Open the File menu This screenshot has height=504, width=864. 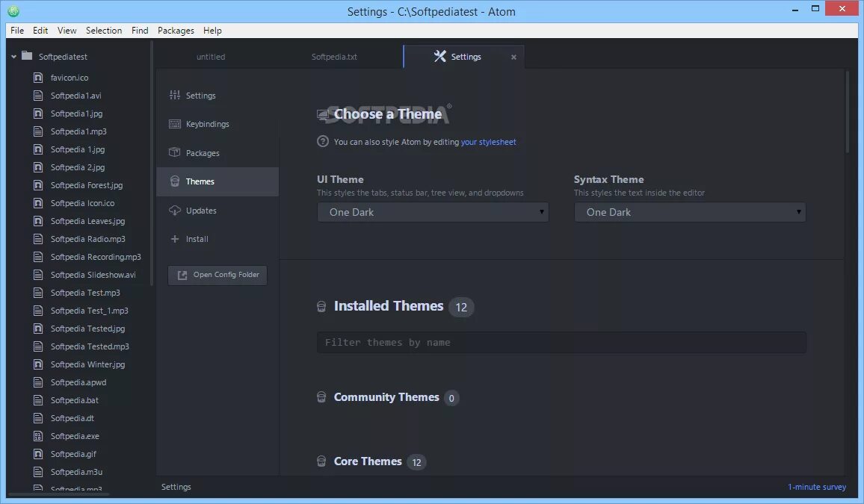click(x=17, y=31)
